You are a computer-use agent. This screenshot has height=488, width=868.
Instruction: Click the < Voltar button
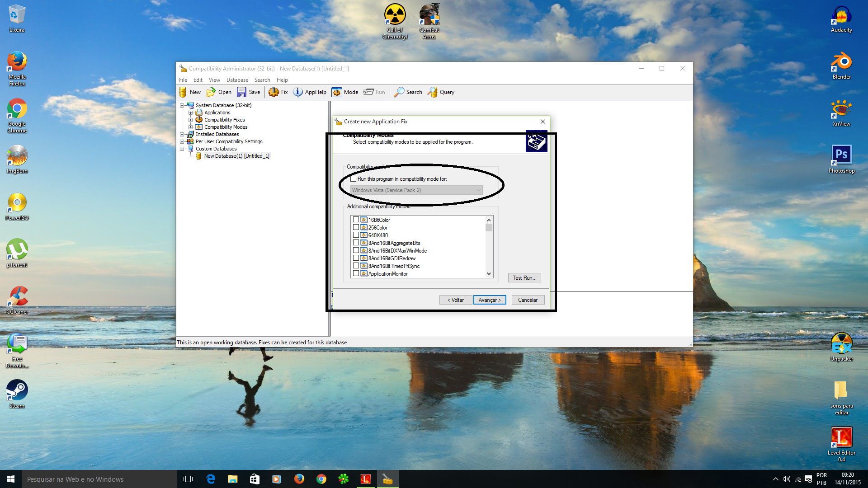[x=456, y=300]
